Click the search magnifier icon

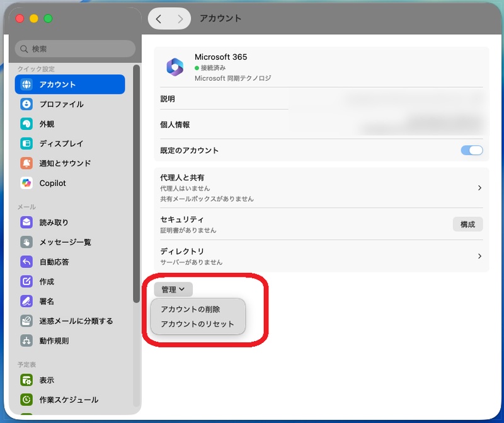coord(24,49)
